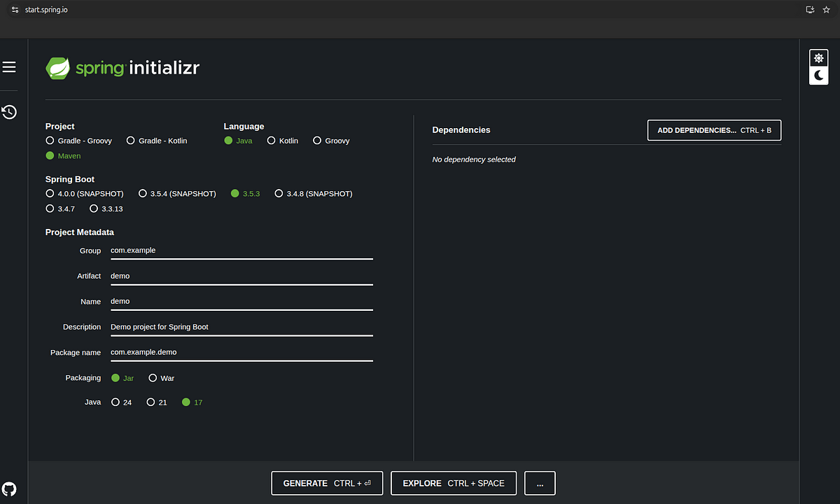
Task: Select Java version 21
Action: click(157, 402)
